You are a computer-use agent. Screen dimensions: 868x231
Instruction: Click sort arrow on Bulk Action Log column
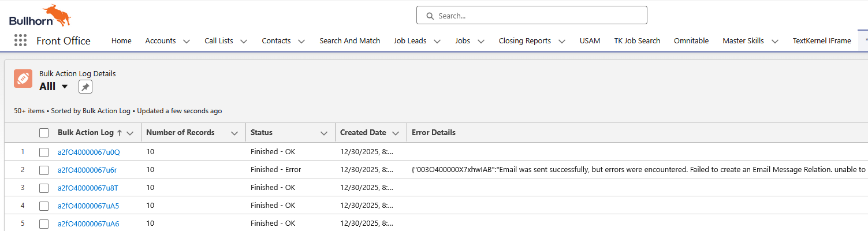tap(120, 133)
